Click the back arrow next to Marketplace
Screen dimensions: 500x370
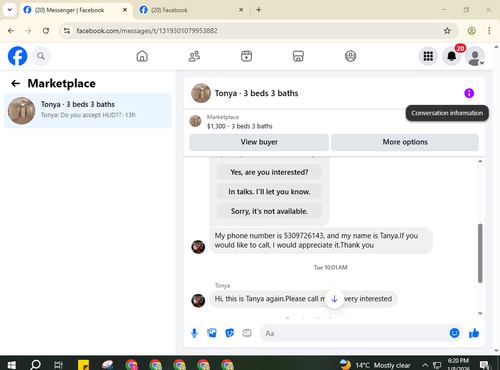click(15, 83)
